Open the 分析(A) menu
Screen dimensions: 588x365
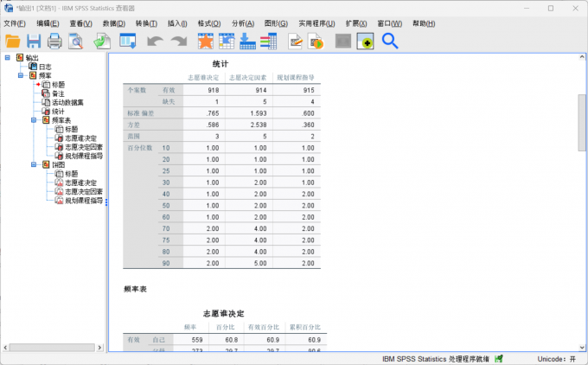click(243, 23)
